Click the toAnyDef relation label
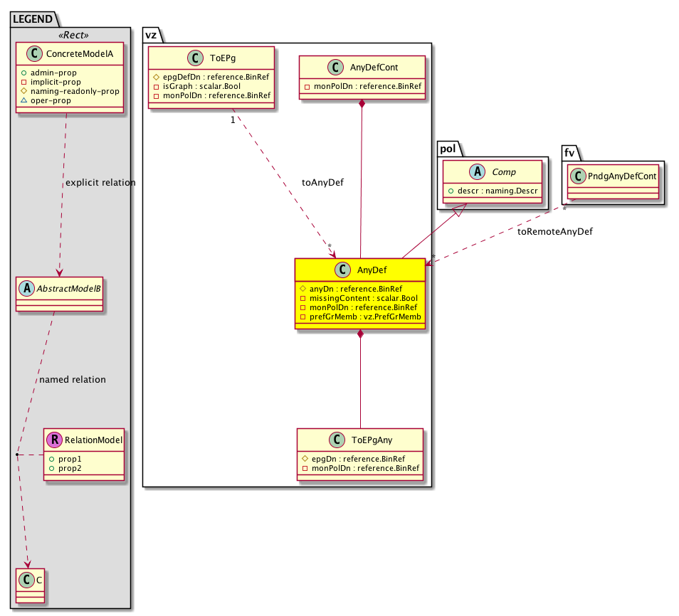The width and height of the screenshot is (679, 616). (x=322, y=182)
